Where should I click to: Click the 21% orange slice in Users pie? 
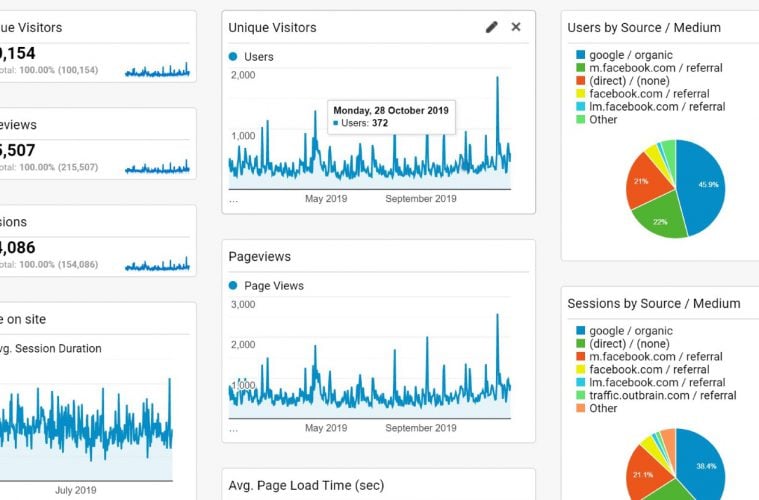tap(641, 182)
